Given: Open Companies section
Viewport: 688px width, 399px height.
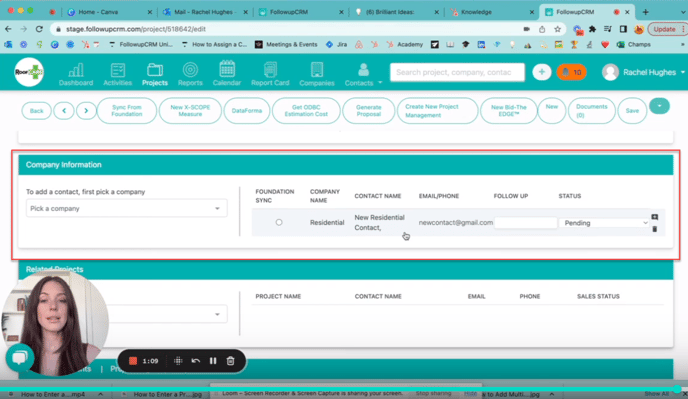Looking at the screenshot, I should 317,74.
